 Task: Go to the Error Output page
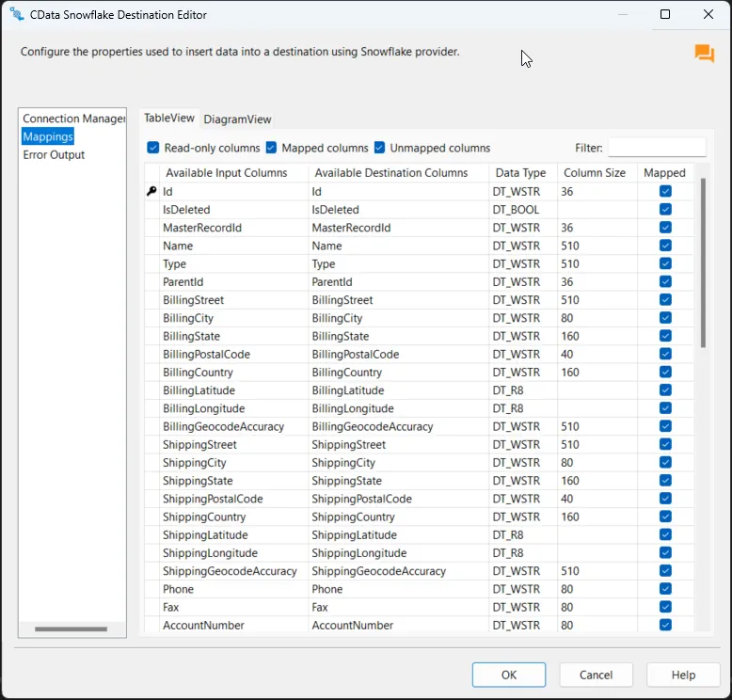coord(54,155)
